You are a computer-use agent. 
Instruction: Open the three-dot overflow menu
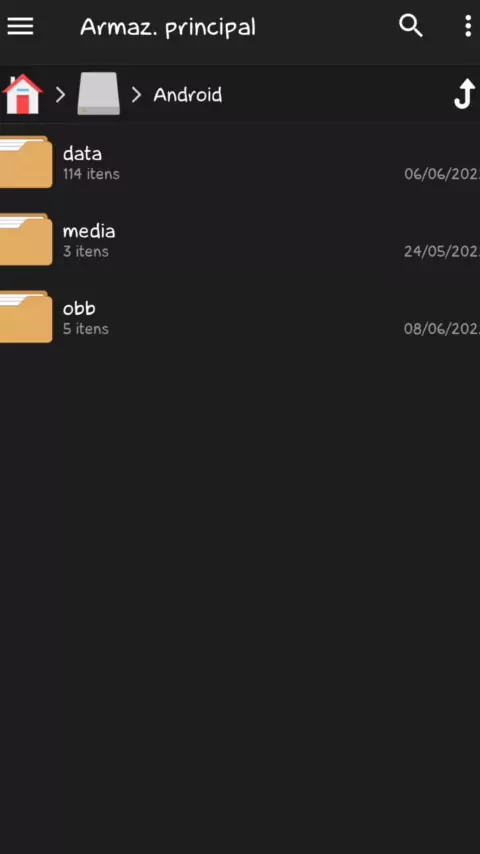point(468,26)
